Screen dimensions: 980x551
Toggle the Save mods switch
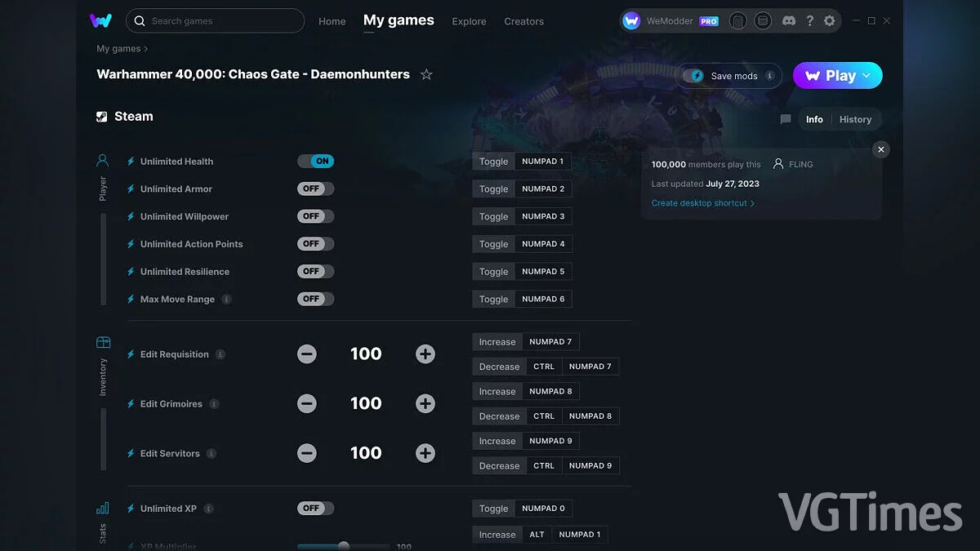[694, 76]
